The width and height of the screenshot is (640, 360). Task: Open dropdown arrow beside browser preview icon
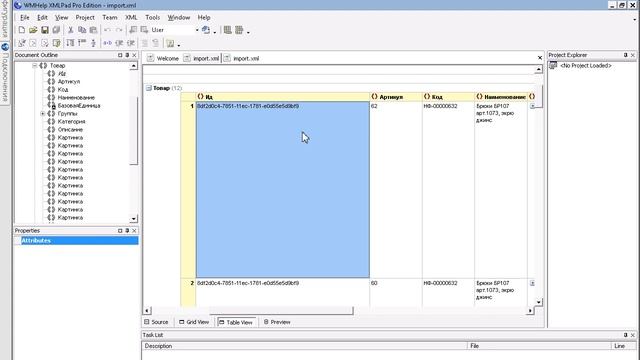coord(215,31)
